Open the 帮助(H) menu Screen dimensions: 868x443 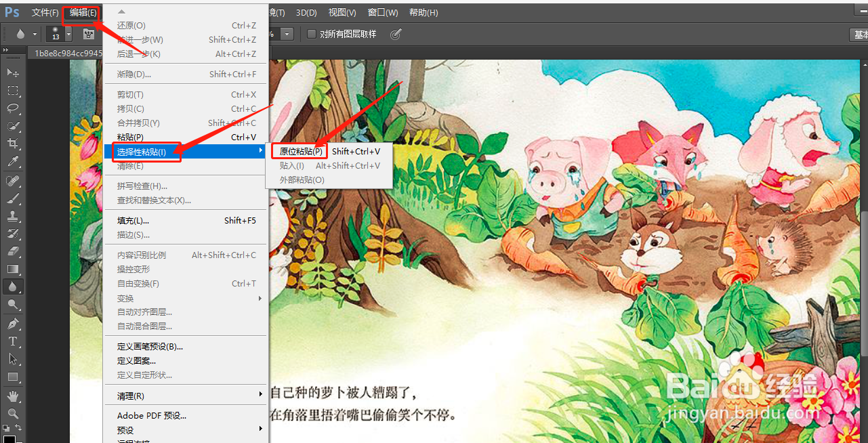423,13
